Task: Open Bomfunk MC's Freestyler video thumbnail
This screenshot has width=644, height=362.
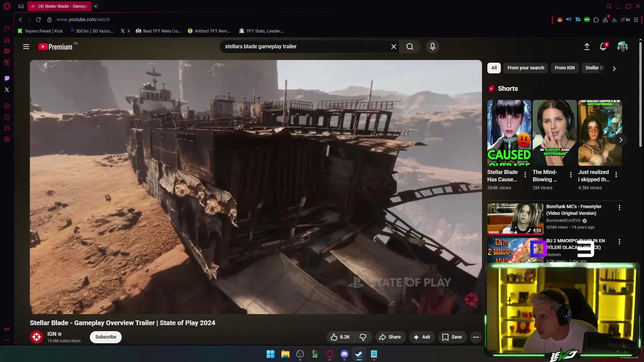Action: [x=515, y=219]
